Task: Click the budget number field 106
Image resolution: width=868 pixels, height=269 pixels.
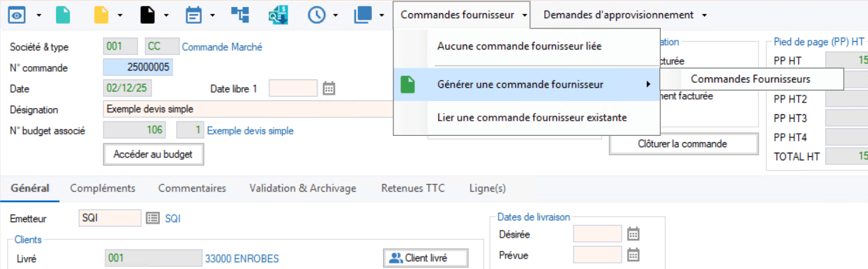Action: click(x=135, y=130)
